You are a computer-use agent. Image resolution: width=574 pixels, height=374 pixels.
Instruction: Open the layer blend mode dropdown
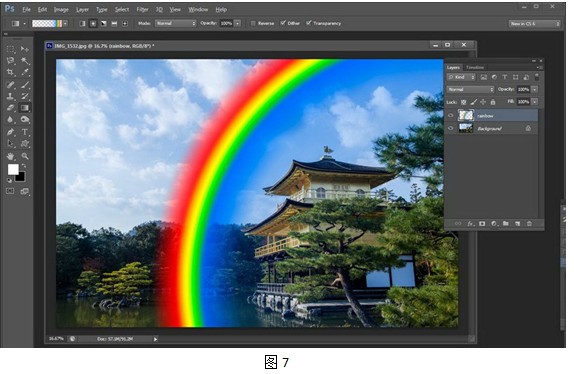click(x=470, y=90)
